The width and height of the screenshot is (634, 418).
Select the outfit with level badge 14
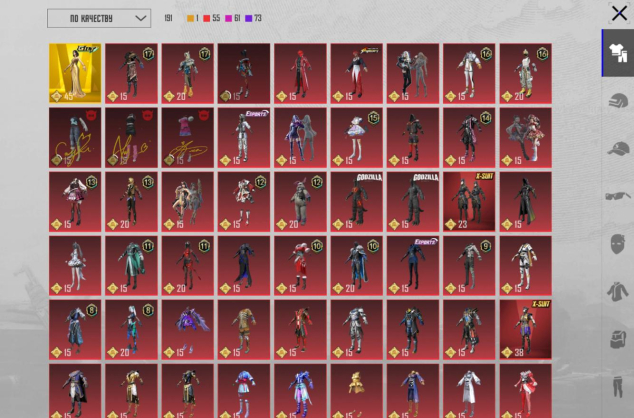469,137
